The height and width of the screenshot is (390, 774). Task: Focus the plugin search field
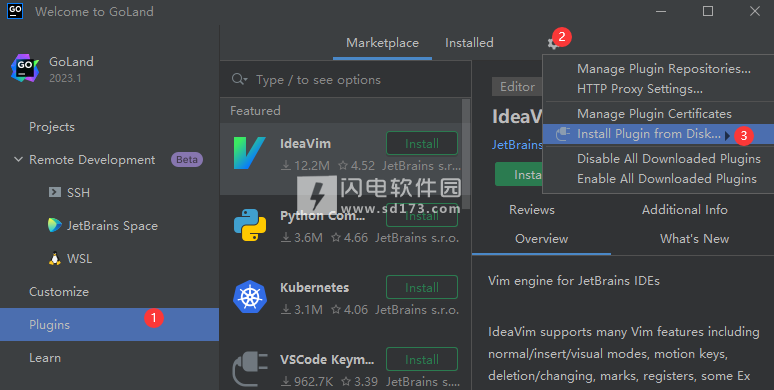coord(346,79)
